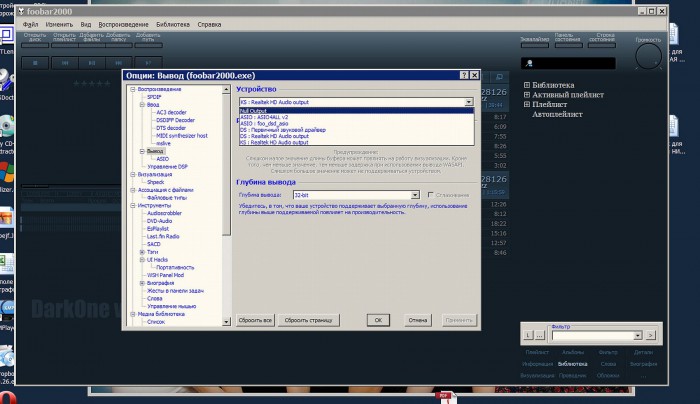
Task: Select ASIO under Вывод
Action: click(x=162, y=159)
